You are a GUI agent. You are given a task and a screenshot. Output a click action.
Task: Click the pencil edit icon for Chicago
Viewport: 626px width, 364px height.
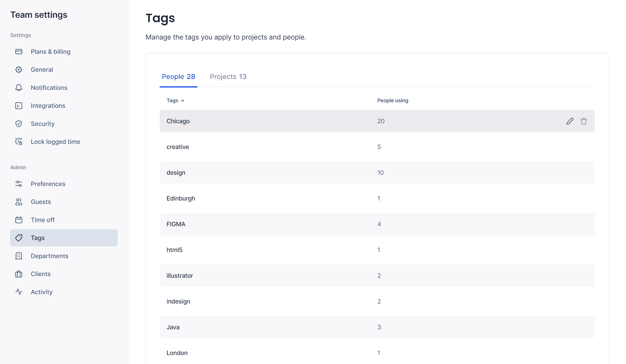click(570, 121)
